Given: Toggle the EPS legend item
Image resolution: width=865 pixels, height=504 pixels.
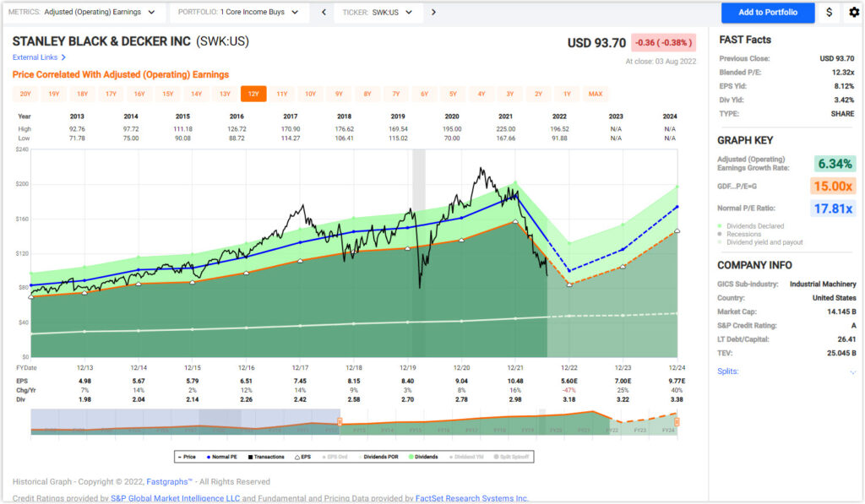Looking at the screenshot, I should tap(303, 457).
